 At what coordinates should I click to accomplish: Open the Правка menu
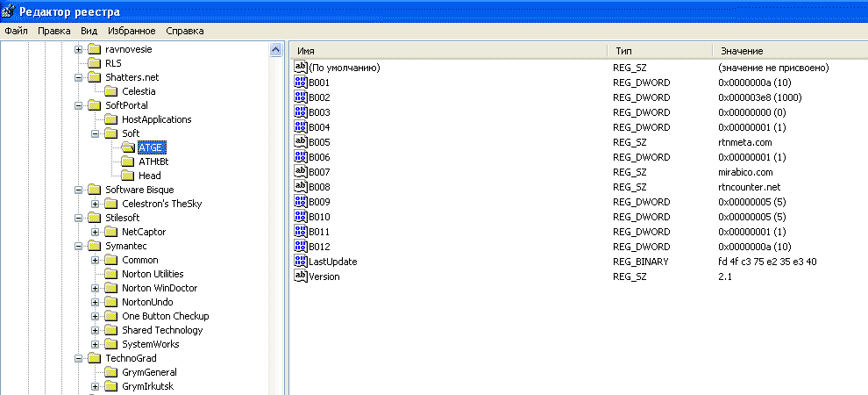(54, 31)
